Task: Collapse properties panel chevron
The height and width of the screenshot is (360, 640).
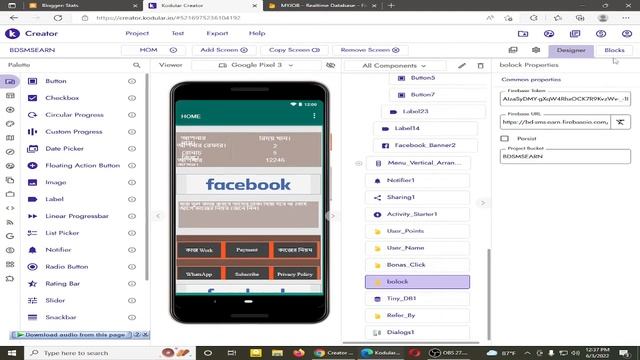Action: [x=483, y=203]
